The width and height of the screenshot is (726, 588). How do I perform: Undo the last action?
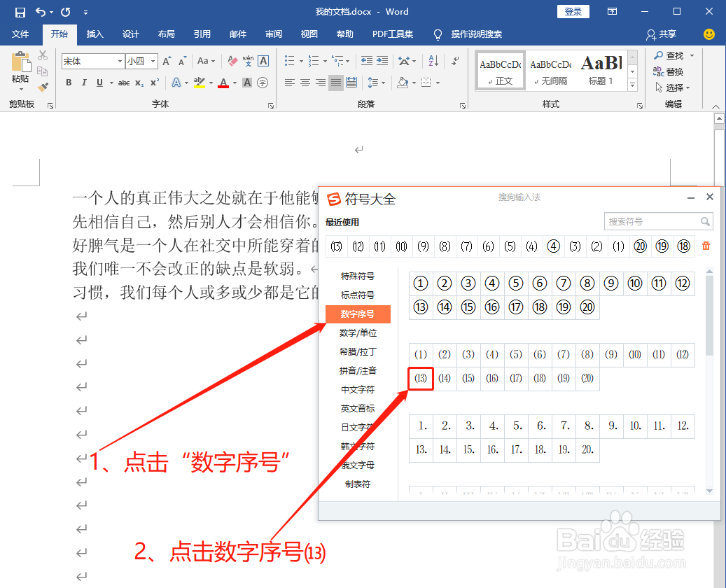click(x=41, y=11)
